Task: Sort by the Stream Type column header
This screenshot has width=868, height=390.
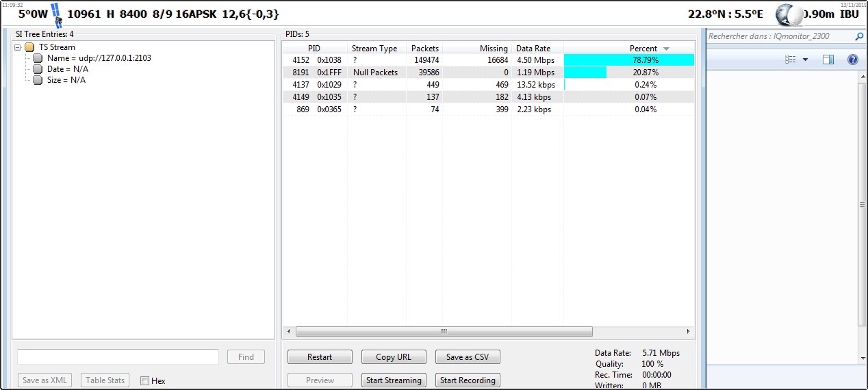Action: coord(374,49)
